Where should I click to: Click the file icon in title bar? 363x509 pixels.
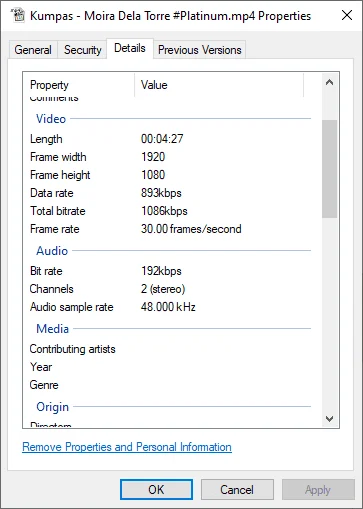tap(18, 15)
